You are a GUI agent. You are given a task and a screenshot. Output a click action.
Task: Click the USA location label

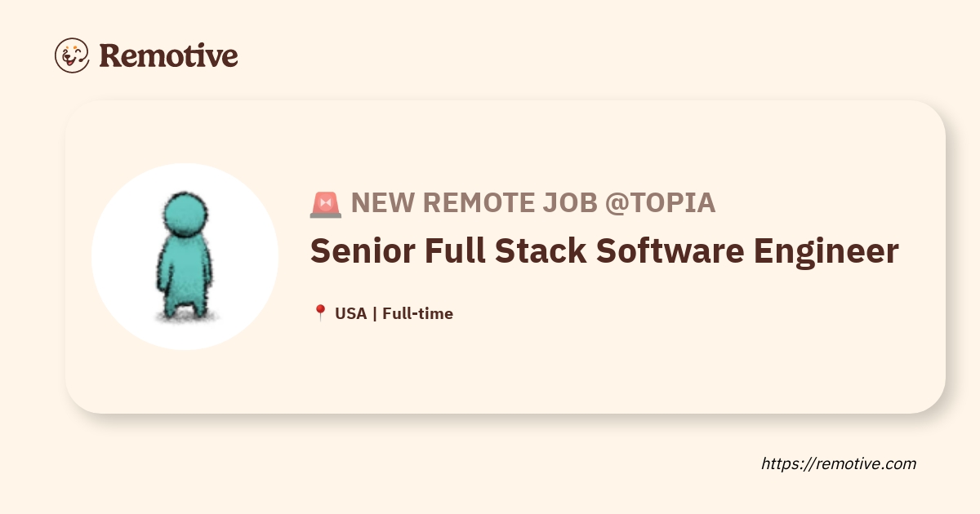[350, 313]
